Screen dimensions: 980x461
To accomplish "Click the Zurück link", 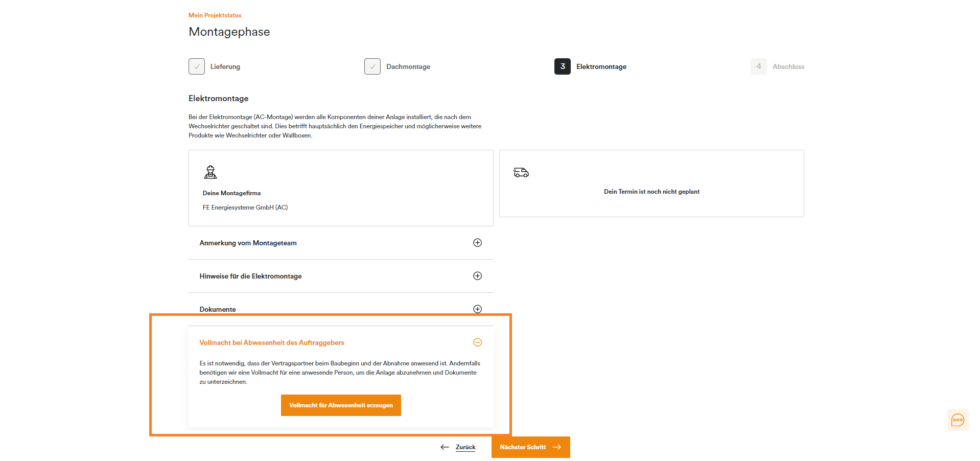I will click(x=465, y=447).
